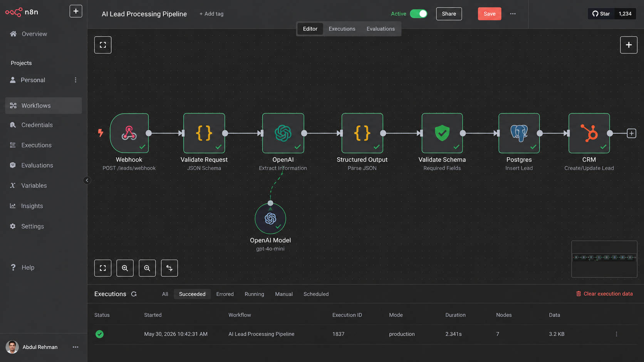Save the workflow
This screenshot has width=644, height=362.
[x=490, y=14]
